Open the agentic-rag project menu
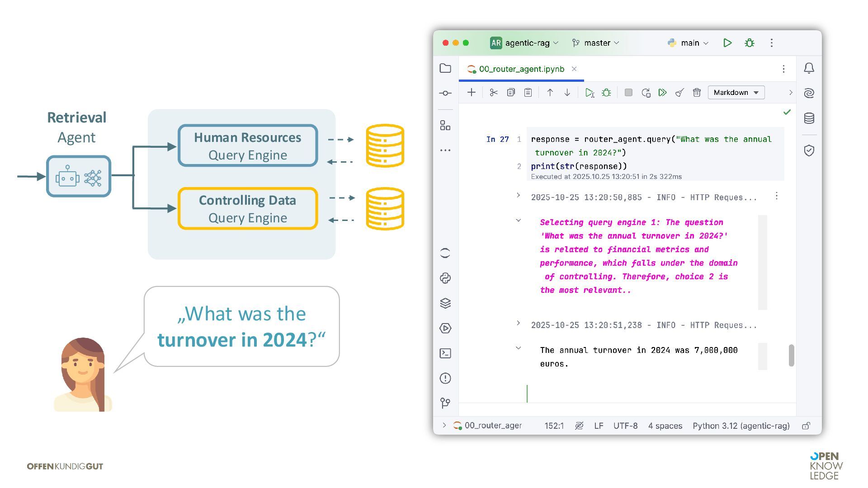 [x=524, y=43]
